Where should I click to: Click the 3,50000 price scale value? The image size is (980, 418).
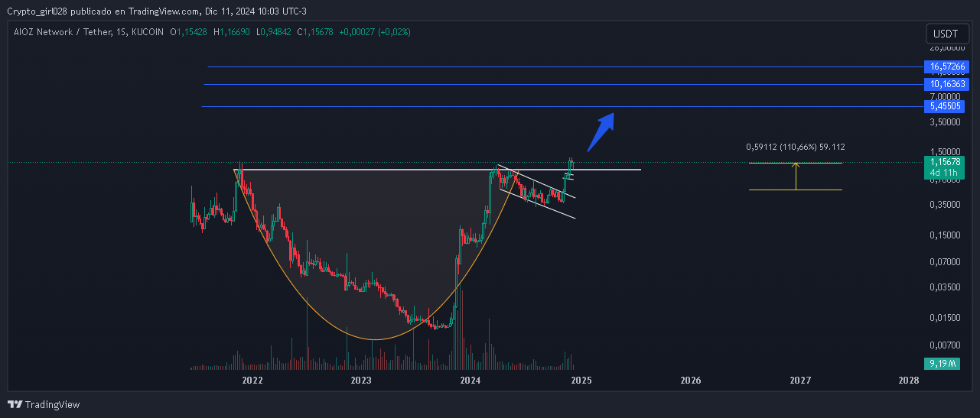(x=945, y=122)
